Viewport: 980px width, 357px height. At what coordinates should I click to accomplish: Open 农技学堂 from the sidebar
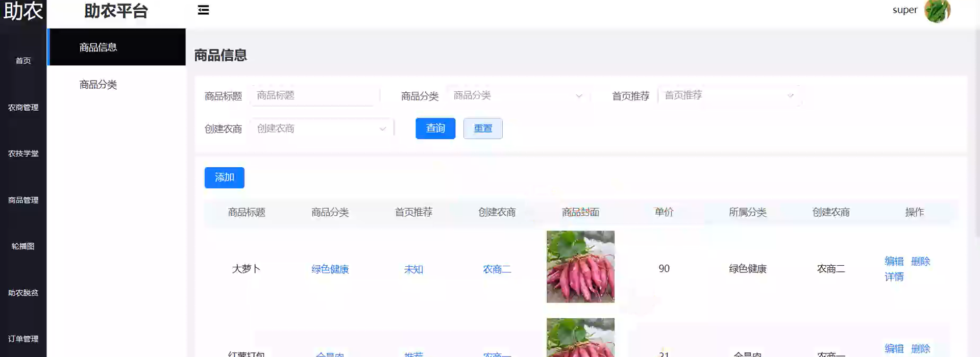click(23, 154)
